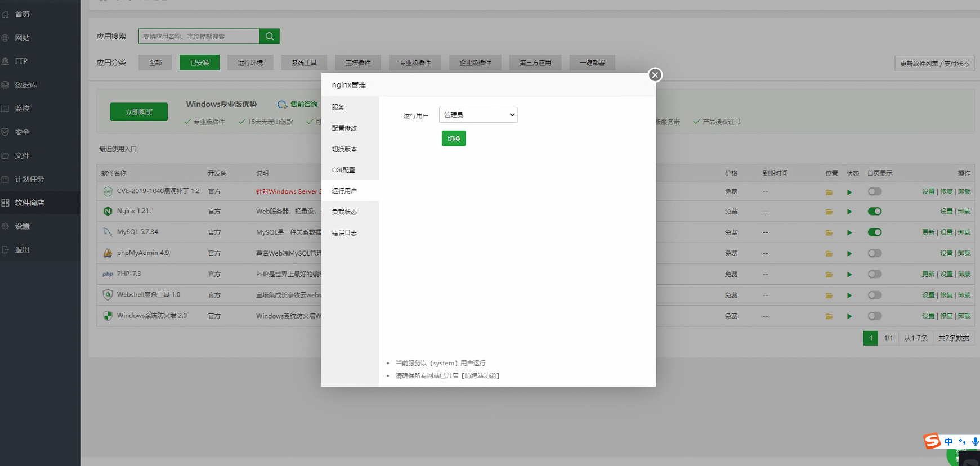Open 设置 in sidebar

(41, 226)
